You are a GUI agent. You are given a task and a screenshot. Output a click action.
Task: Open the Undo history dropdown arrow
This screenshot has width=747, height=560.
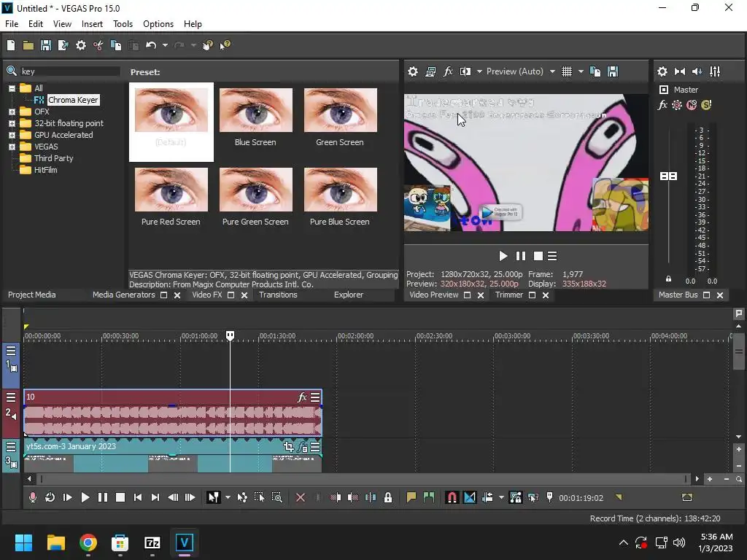tap(165, 45)
